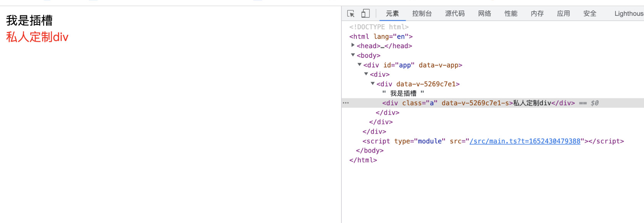
Task: Select the div class="a" node row
Action: pyautogui.click(x=493, y=103)
